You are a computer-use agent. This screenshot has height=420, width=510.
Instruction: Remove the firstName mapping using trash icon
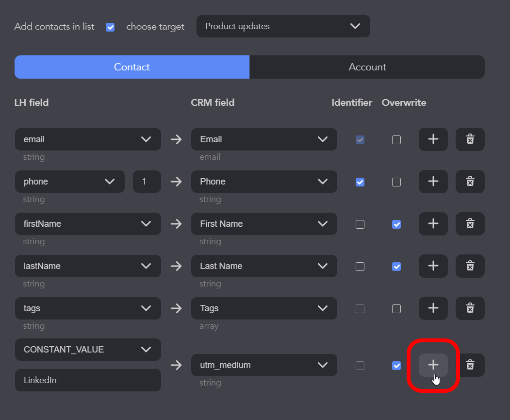[x=470, y=224]
